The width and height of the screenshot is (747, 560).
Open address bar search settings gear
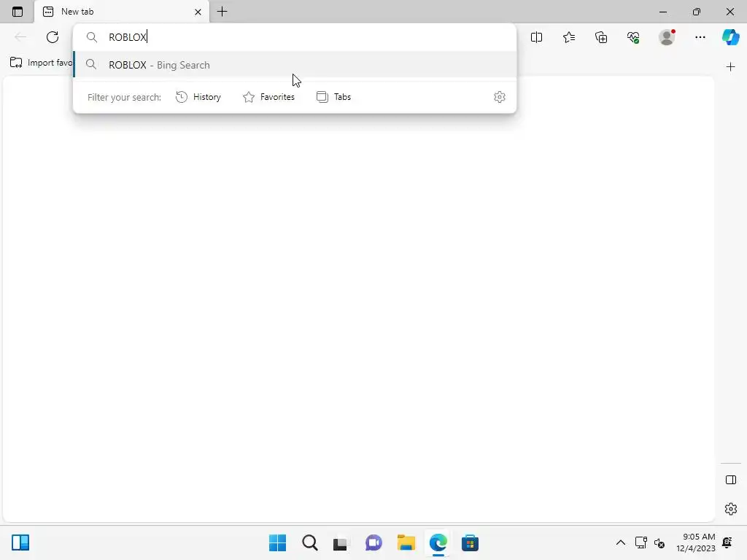(499, 97)
